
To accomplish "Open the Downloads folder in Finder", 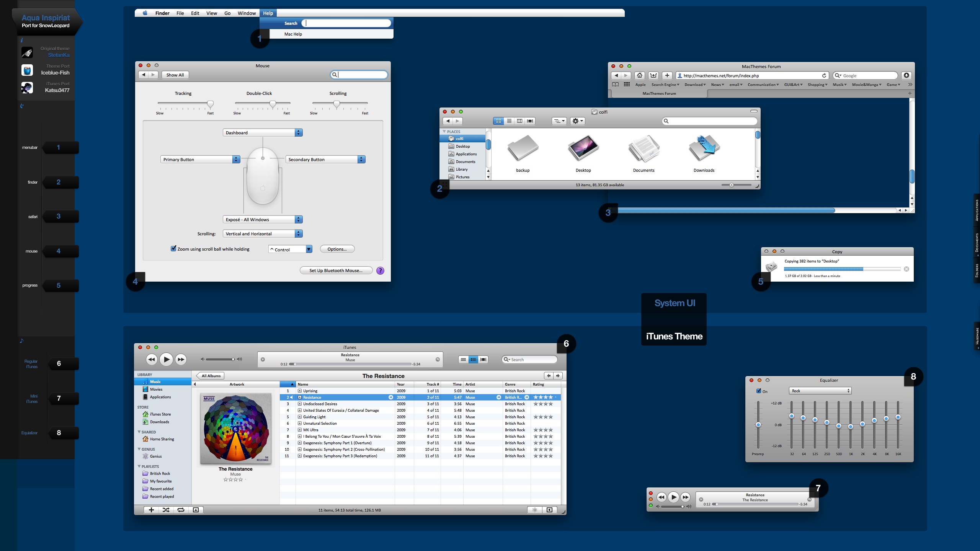I will click(x=704, y=153).
